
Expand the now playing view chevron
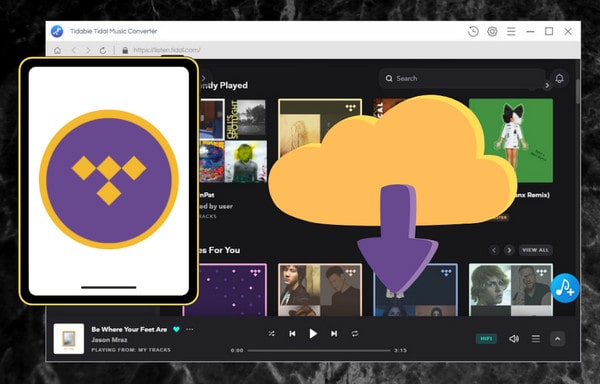[558, 338]
